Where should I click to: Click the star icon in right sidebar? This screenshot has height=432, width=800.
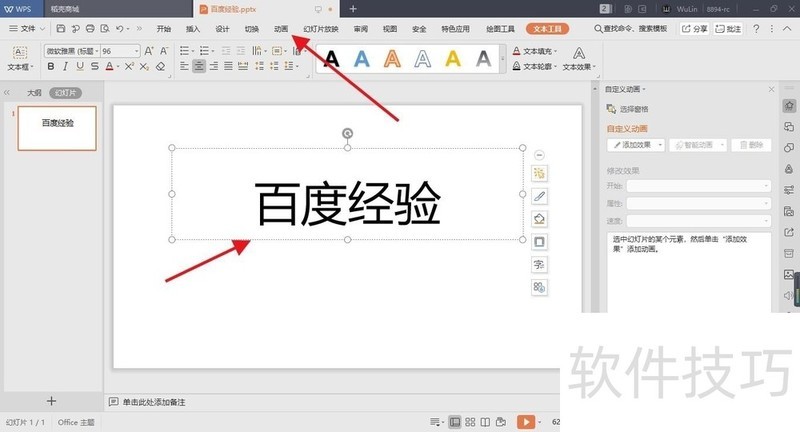789,106
